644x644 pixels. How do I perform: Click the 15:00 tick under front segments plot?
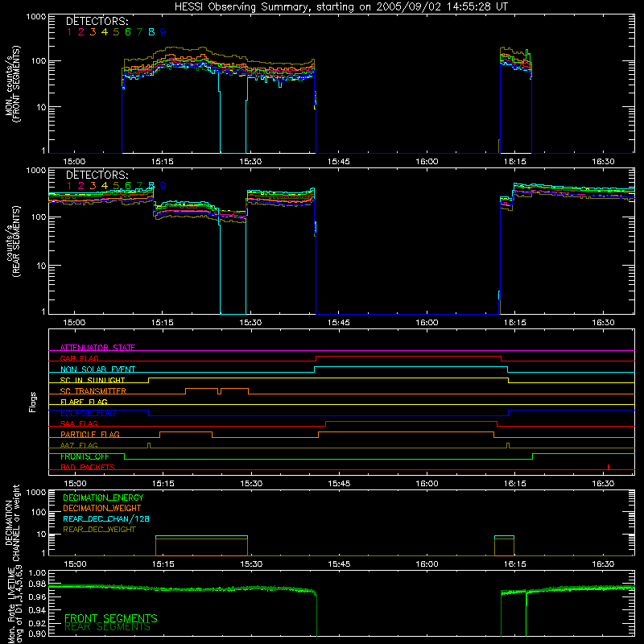point(74,162)
